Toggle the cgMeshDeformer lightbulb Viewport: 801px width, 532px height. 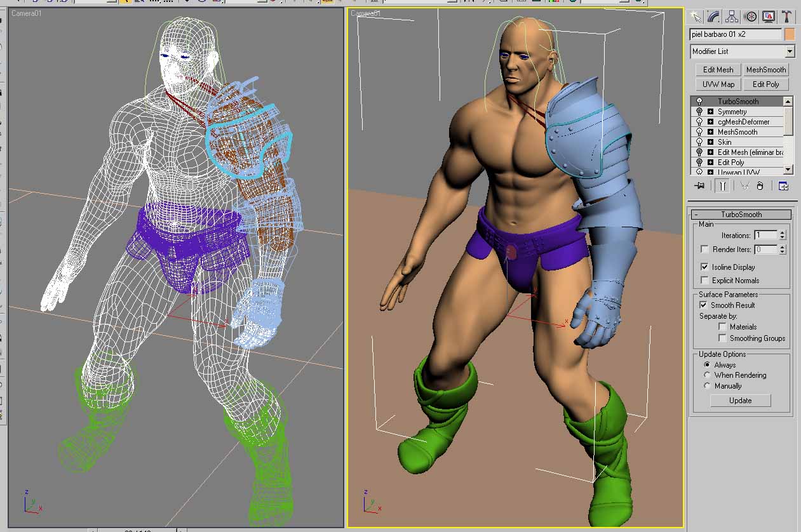pyautogui.click(x=699, y=122)
